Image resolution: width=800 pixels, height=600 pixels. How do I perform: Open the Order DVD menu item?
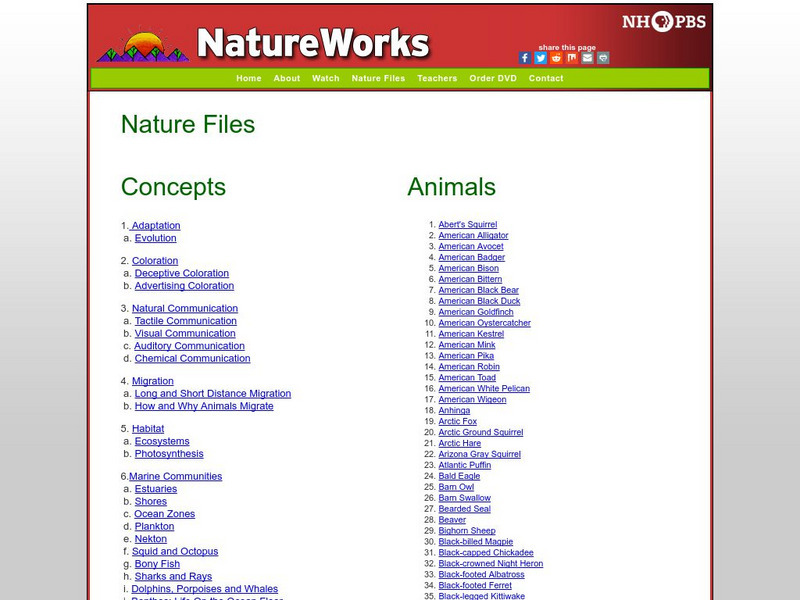(493, 79)
